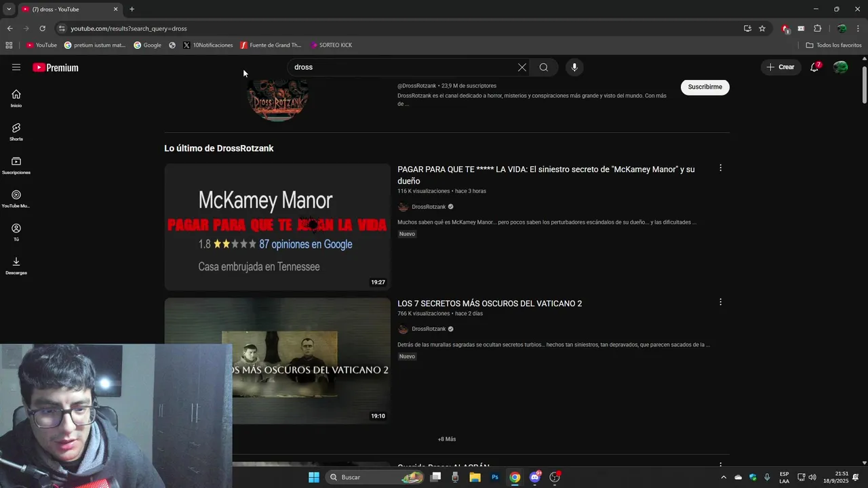Image resolution: width=868 pixels, height=488 pixels.
Task: Open more options for McKamey Manor video
Action: (x=720, y=168)
